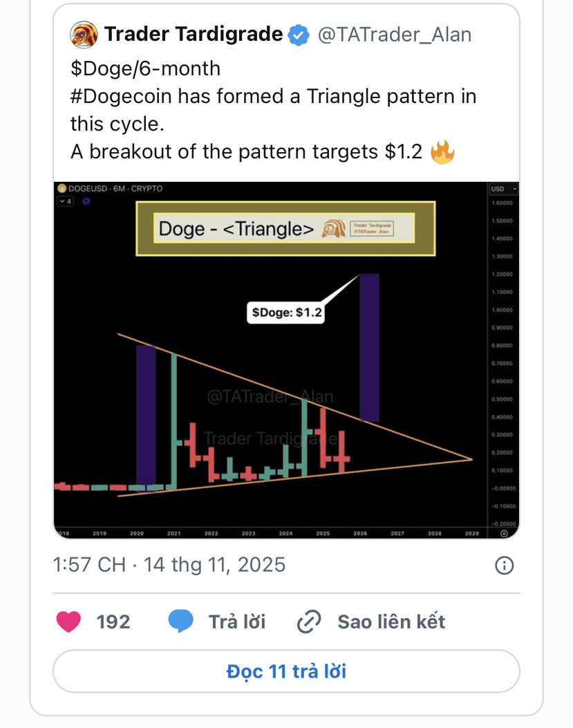Click the copy link chain icon

click(309, 622)
